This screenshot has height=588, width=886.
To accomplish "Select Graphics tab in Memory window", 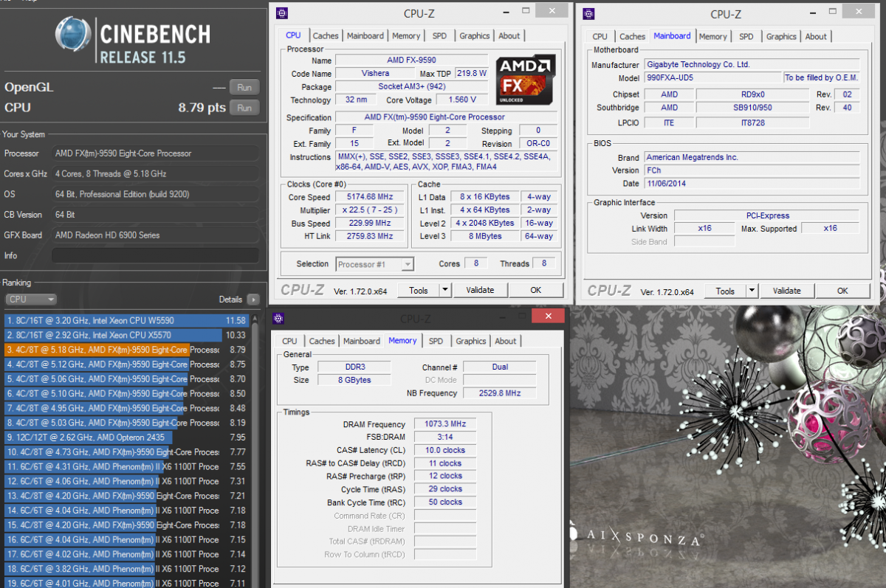I will [470, 342].
